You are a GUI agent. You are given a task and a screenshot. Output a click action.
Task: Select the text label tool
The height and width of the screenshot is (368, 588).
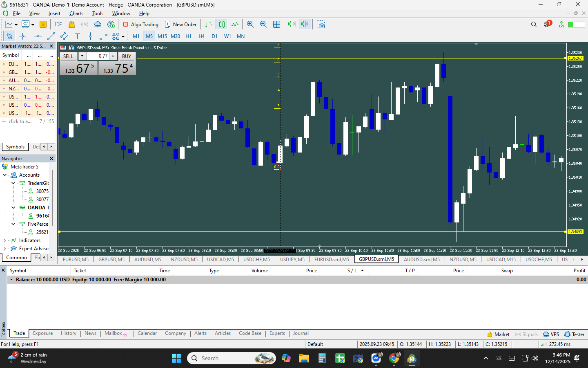point(77,36)
